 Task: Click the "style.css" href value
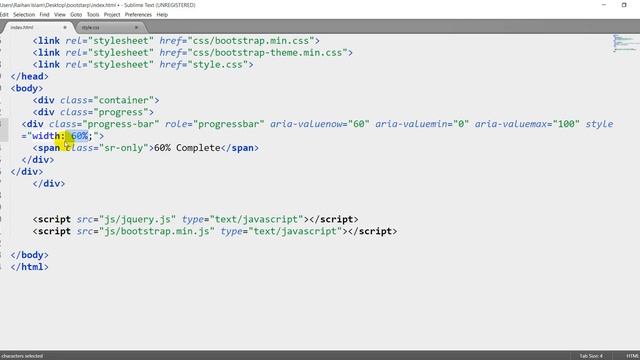pos(218,64)
